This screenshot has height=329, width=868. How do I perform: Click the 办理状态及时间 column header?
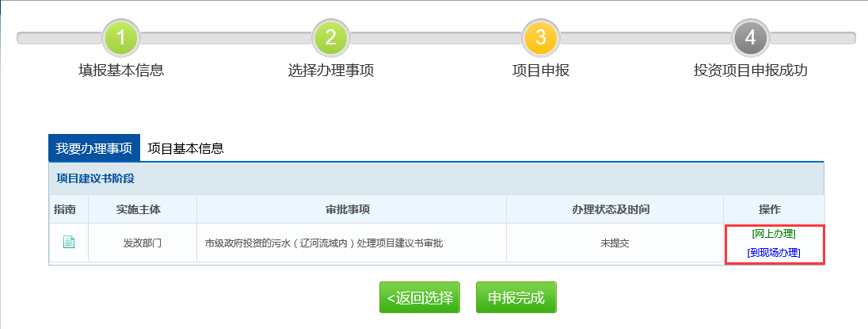(x=615, y=209)
